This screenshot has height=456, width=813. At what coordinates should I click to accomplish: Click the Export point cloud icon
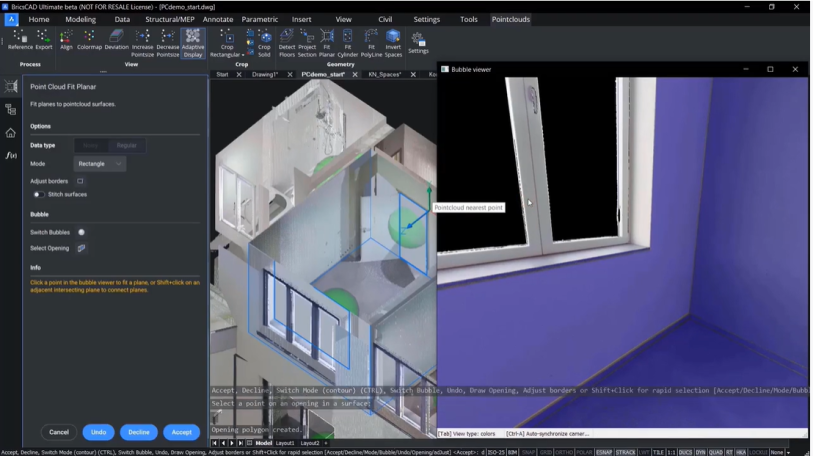point(44,40)
